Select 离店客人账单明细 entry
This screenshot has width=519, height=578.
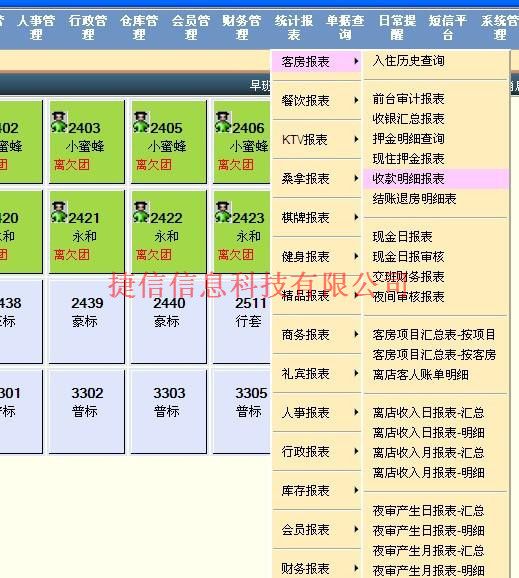[420, 375]
